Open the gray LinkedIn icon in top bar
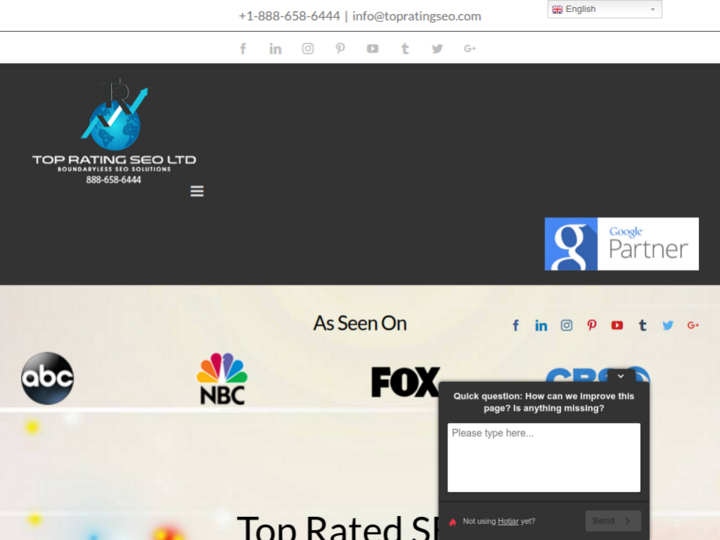This screenshot has height=540, width=720. coord(275,48)
